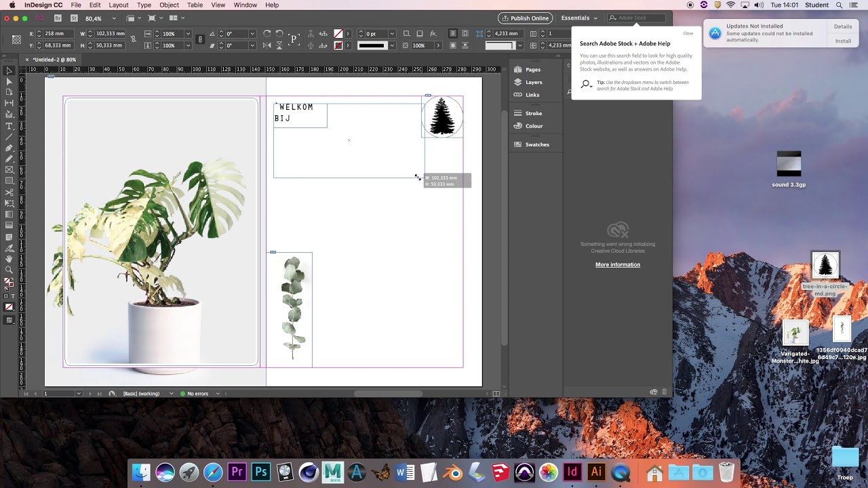Select the Hand tool
Screen dimensions: 868x488
[9, 259]
